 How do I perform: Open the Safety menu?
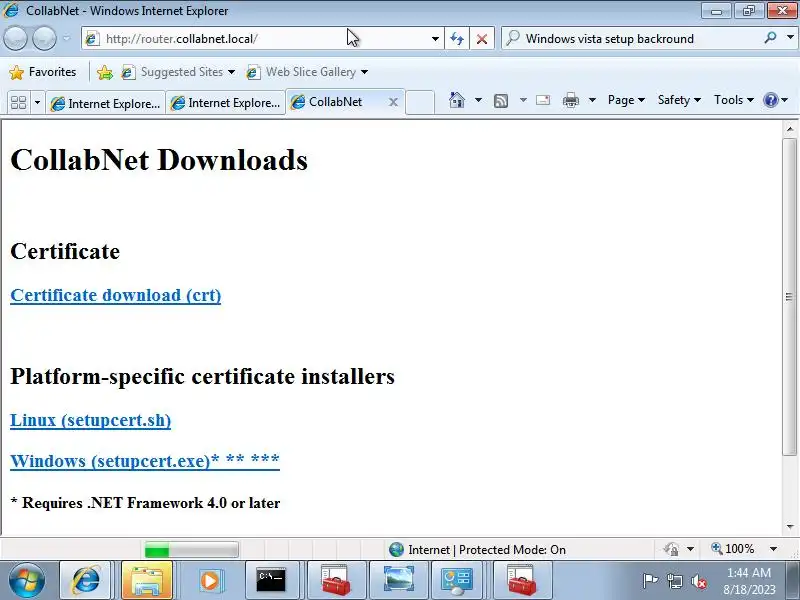[x=679, y=100]
